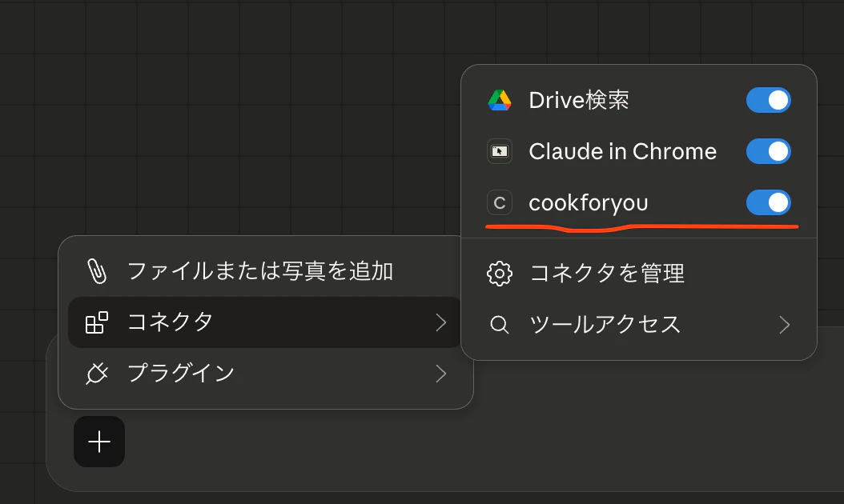This screenshot has width=844, height=504.
Task: Open the プラグイン menu entry
Action: click(265, 374)
